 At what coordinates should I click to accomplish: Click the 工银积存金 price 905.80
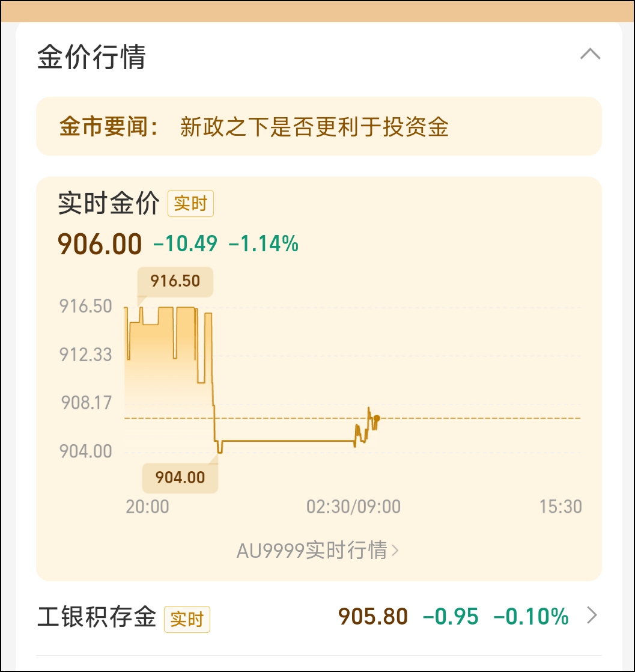click(x=373, y=616)
